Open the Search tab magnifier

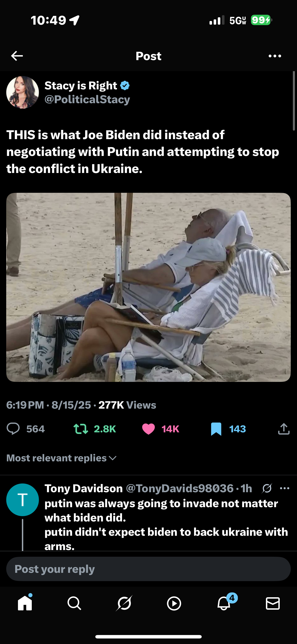(74, 603)
